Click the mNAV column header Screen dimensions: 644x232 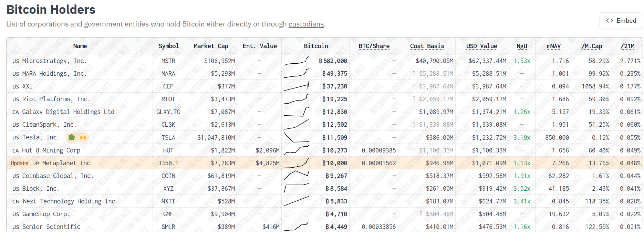pyautogui.click(x=554, y=46)
